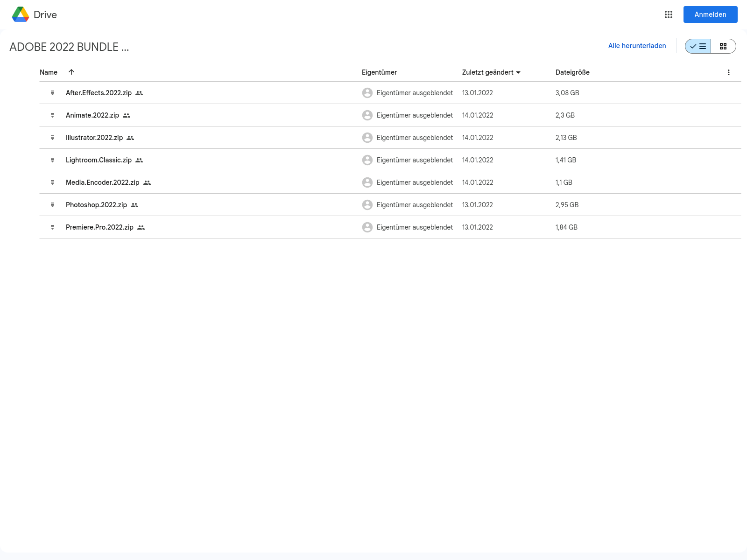Click the shared icon next to Premiere.Pro.2022.zip
This screenshot has height=560, width=747.
[141, 228]
